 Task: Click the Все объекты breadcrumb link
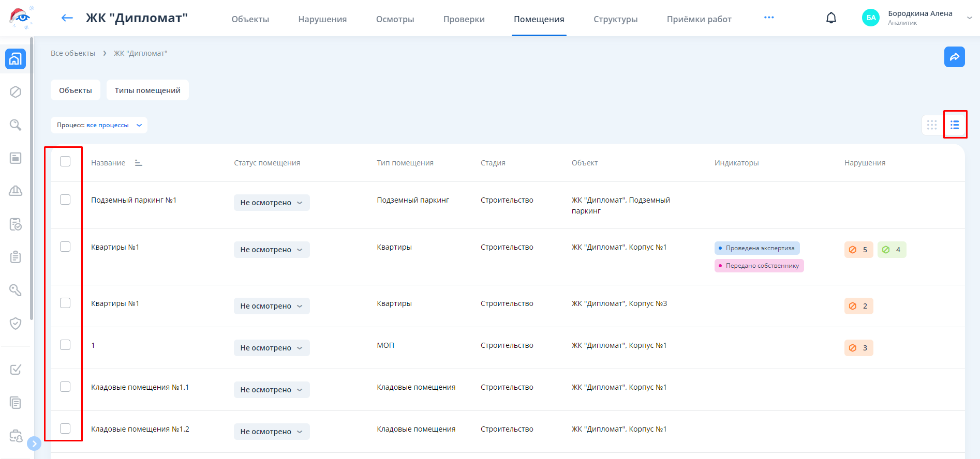73,53
